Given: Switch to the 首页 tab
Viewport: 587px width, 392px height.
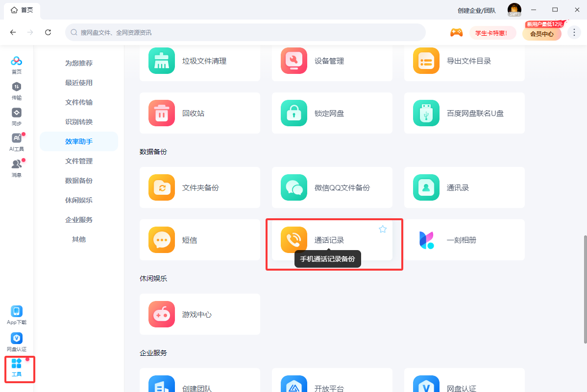Looking at the screenshot, I should coord(22,10).
